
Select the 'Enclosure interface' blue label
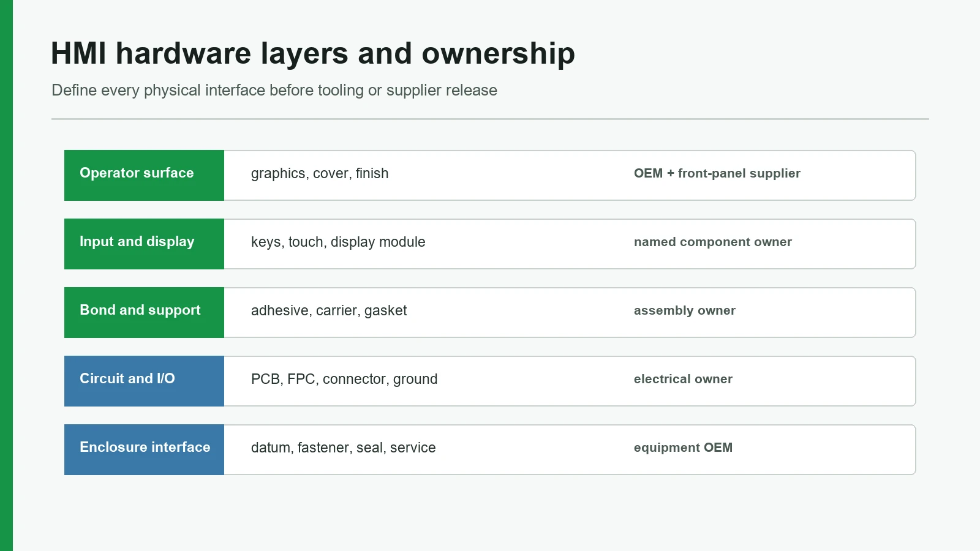(x=144, y=449)
